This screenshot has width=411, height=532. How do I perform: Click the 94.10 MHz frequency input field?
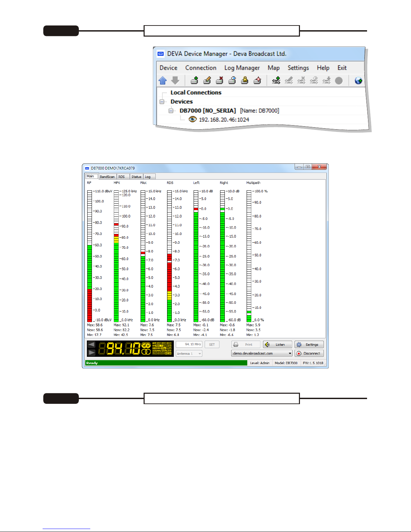click(189, 344)
